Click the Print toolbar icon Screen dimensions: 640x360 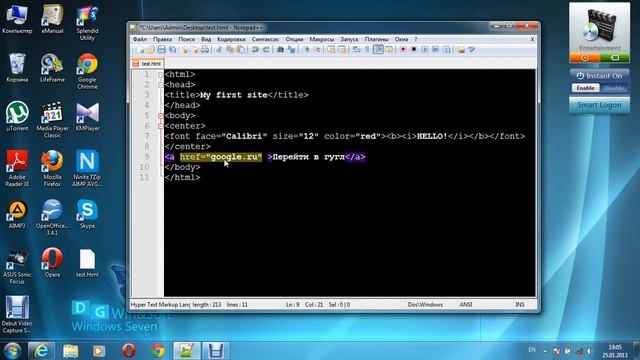pyautogui.click(x=205, y=50)
